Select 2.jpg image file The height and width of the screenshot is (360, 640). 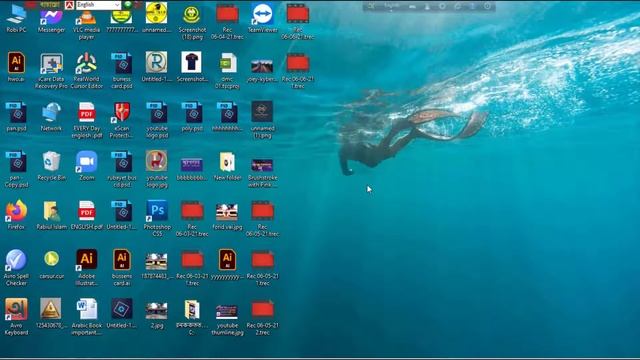coord(157,315)
